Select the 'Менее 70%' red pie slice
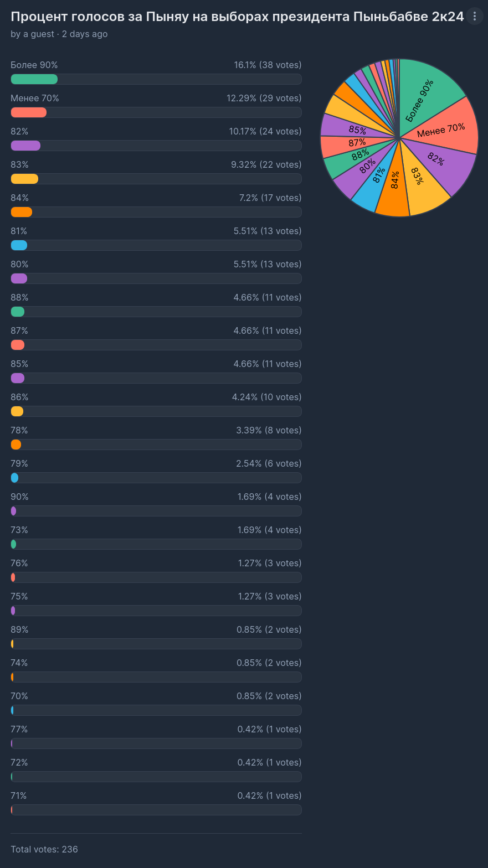The image size is (488, 868). click(443, 130)
